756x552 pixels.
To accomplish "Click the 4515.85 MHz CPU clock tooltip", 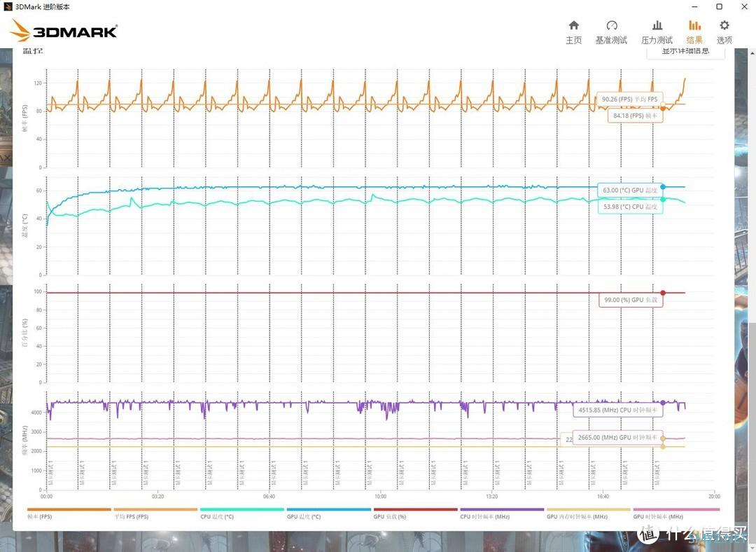I will point(617,410).
